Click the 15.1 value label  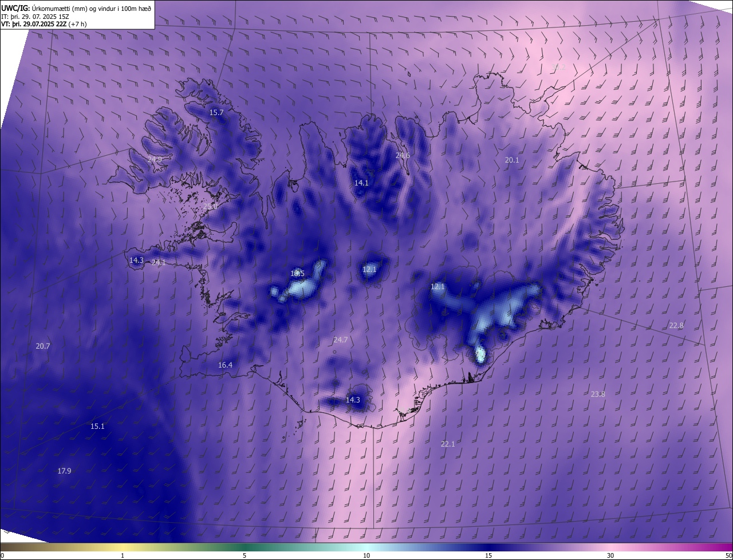click(x=97, y=427)
